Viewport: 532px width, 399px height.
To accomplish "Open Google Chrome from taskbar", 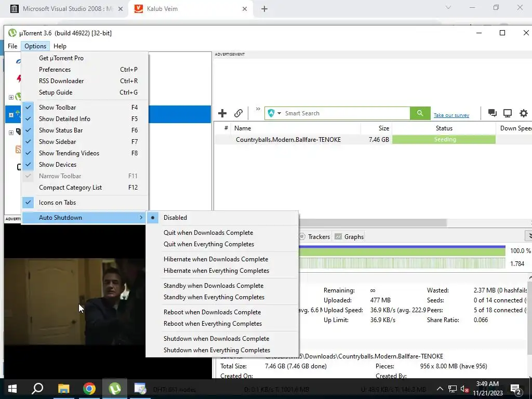I will coord(89,389).
